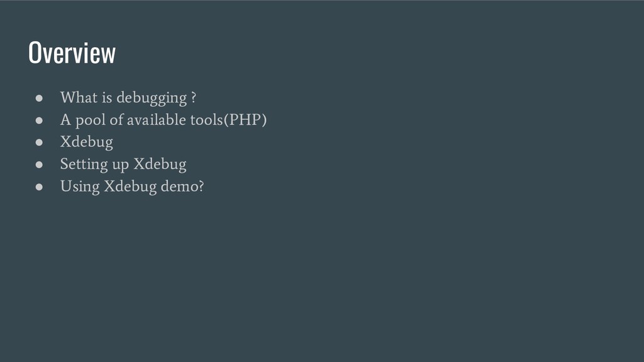Click the bullet dot before 'Using Xdebug demo?'

click(39, 187)
